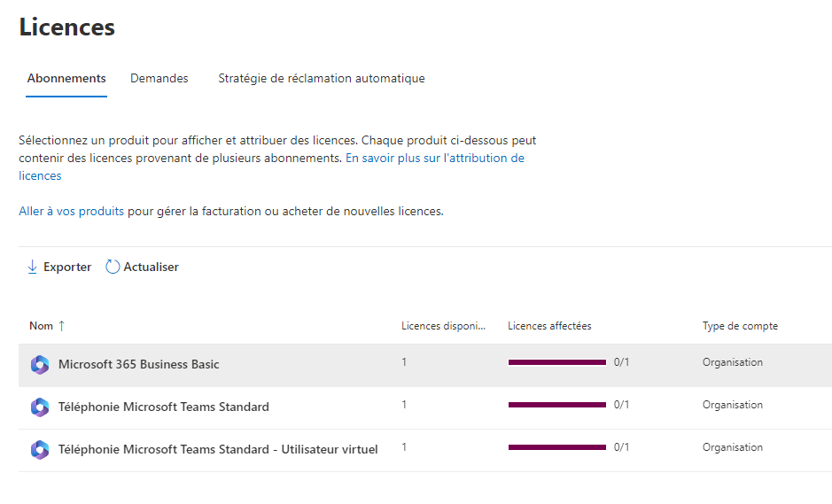
Task: Open the Demandes tab
Action: click(159, 79)
